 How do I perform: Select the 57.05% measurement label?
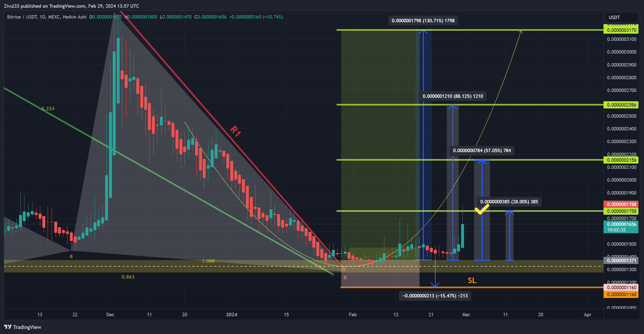[x=482, y=151]
